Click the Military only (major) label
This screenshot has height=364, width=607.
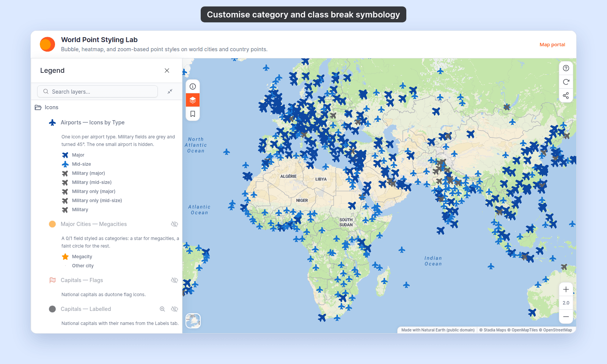[94, 191]
